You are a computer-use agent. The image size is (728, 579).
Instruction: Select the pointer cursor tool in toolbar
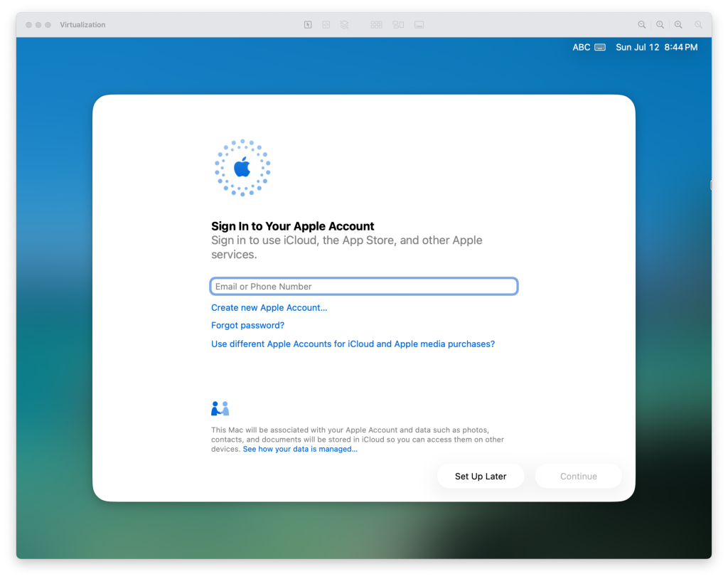pyautogui.click(x=308, y=25)
